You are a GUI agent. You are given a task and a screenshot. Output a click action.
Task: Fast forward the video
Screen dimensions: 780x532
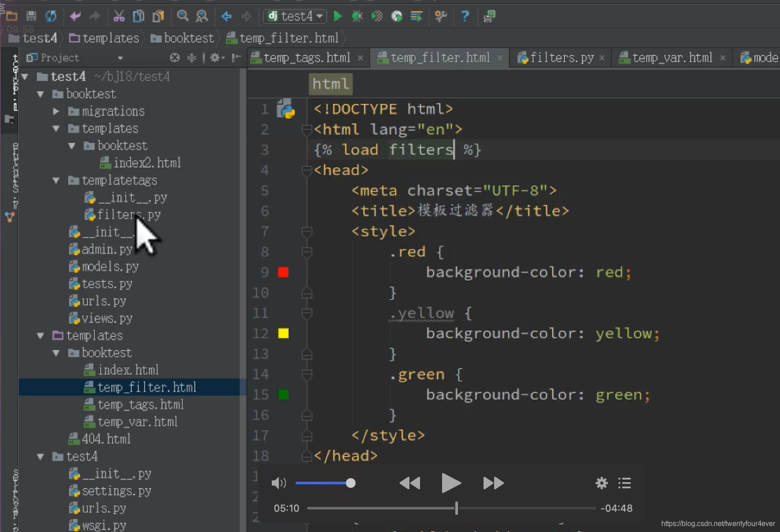pyautogui.click(x=493, y=483)
